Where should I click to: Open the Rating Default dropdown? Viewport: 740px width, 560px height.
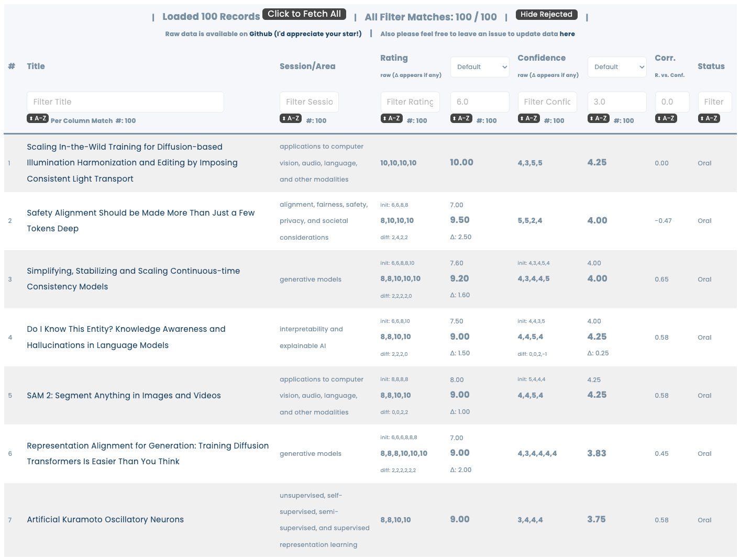coord(480,67)
